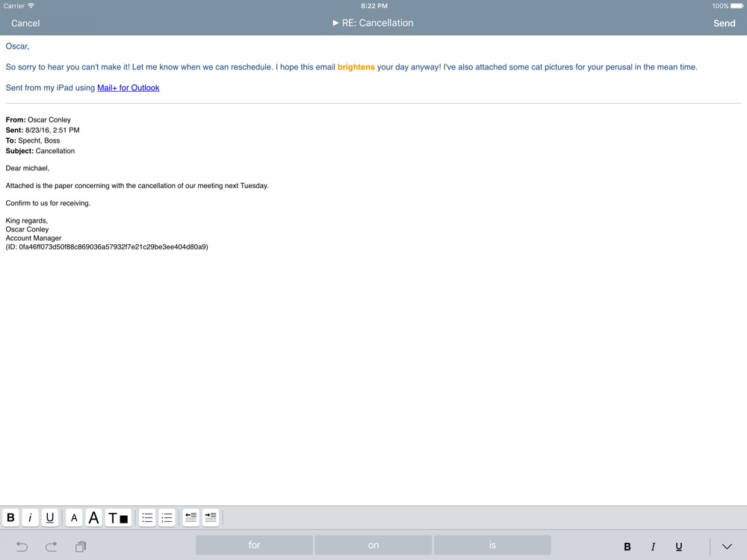Open the text color picker
747x560 pixels.
click(x=118, y=517)
